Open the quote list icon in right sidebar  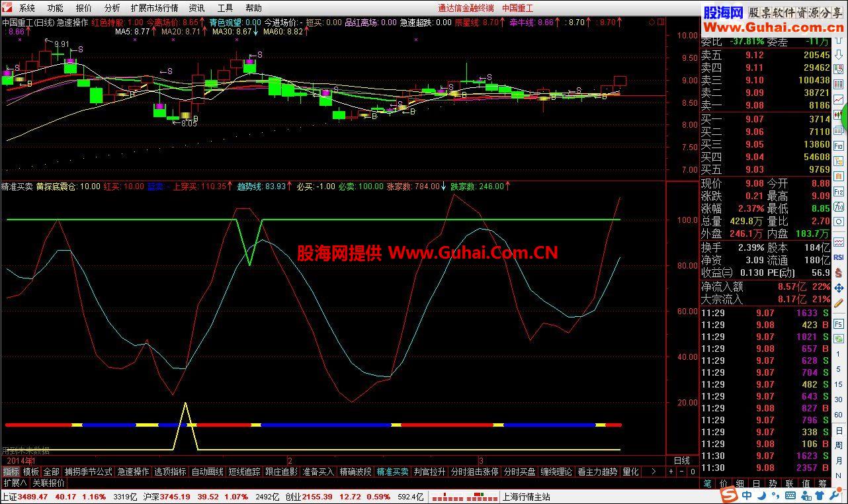click(x=838, y=69)
